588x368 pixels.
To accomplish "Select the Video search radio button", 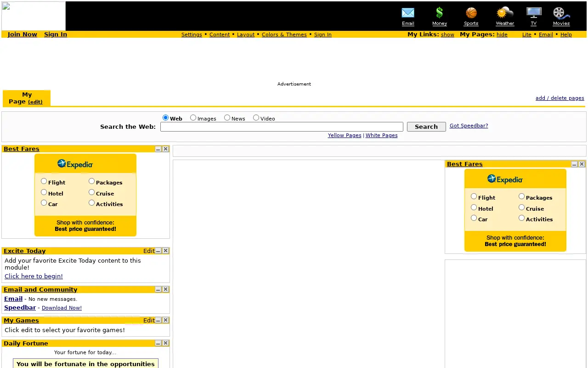I will point(256,118).
